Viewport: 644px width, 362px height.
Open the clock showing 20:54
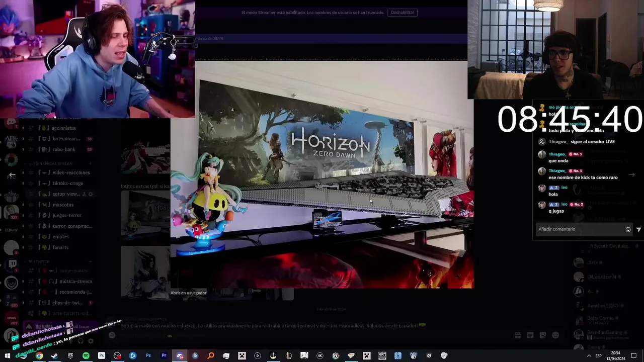615,356
